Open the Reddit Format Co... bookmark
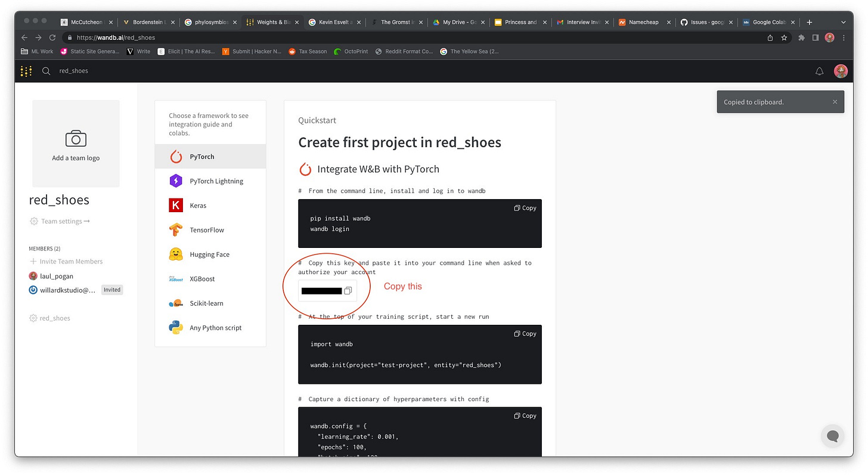868x475 pixels. coord(405,51)
